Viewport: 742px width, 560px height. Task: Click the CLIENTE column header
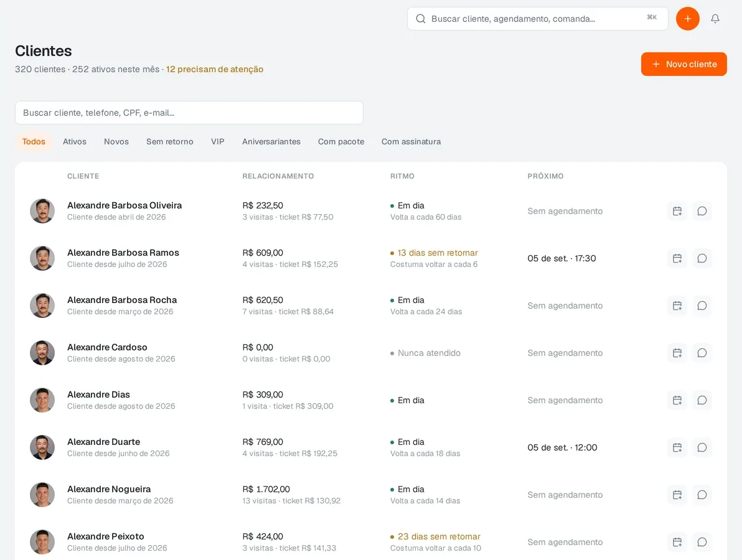[x=83, y=176]
